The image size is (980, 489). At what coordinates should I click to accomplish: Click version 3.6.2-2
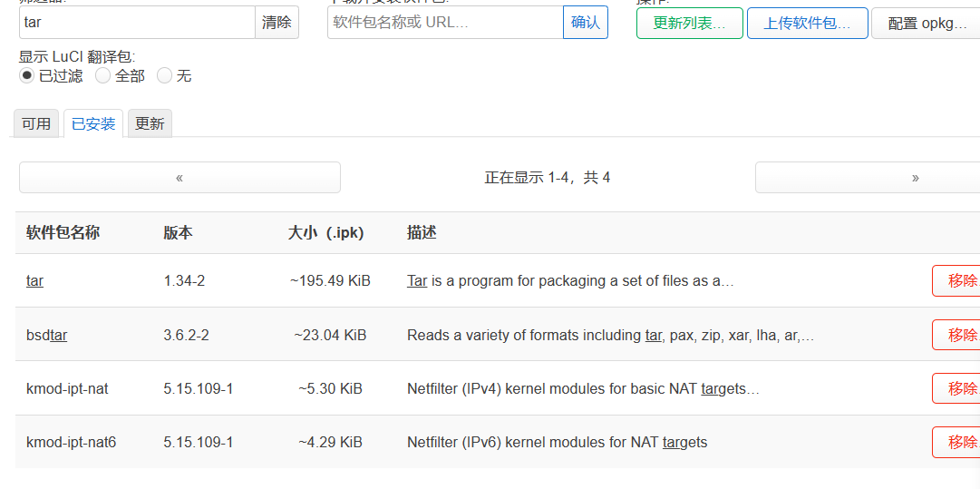tap(186, 335)
